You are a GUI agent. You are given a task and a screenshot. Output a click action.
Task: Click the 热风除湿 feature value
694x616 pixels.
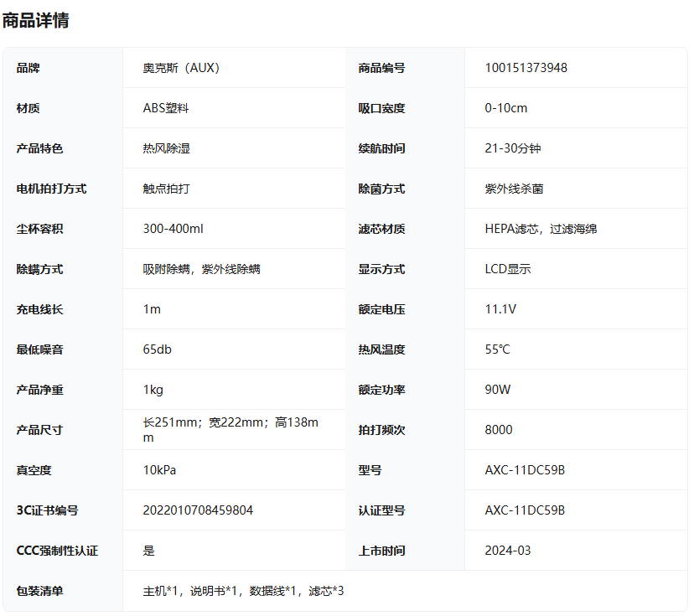click(x=166, y=148)
